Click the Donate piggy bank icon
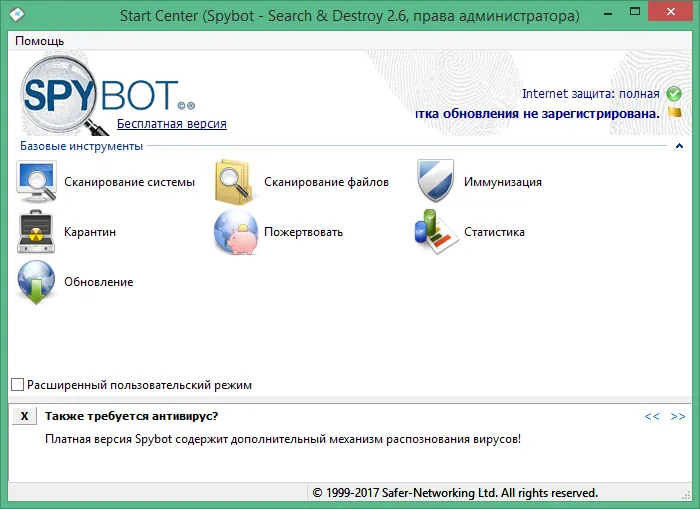Image resolution: width=700 pixels, height=509 pixels. click(236, 232)
